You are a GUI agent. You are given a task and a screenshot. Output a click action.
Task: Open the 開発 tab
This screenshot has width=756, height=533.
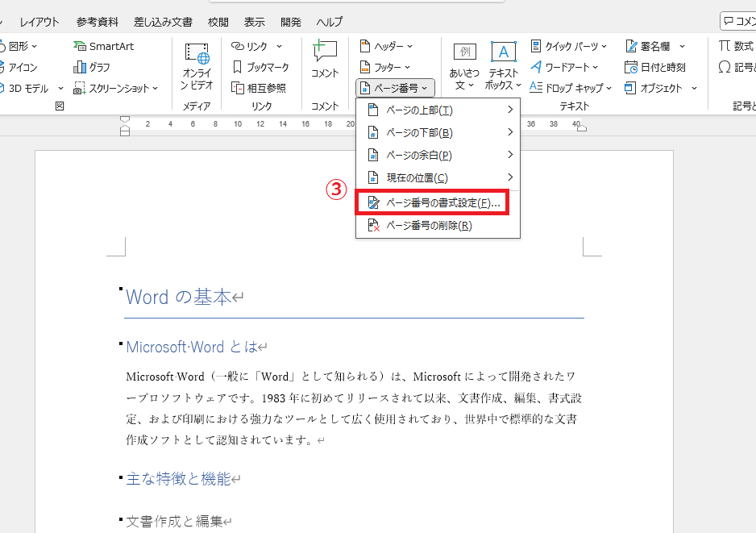291,23
